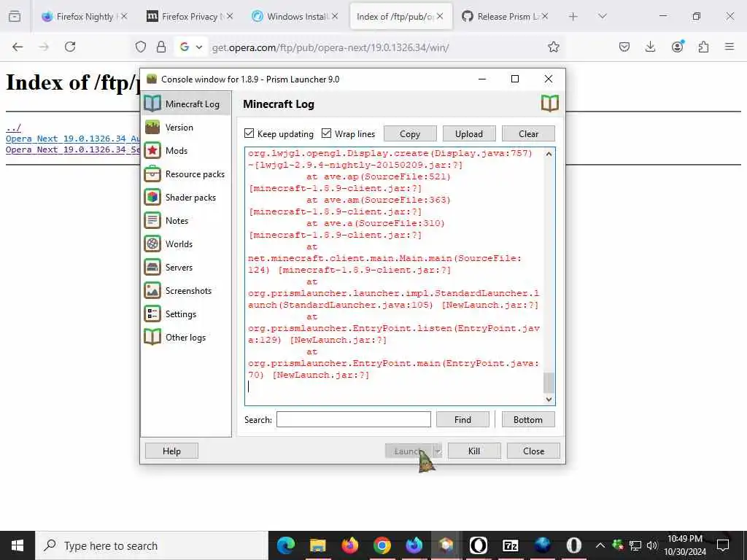Click the Find button
This screenshot has width=747, height=560.
point(462,419)
